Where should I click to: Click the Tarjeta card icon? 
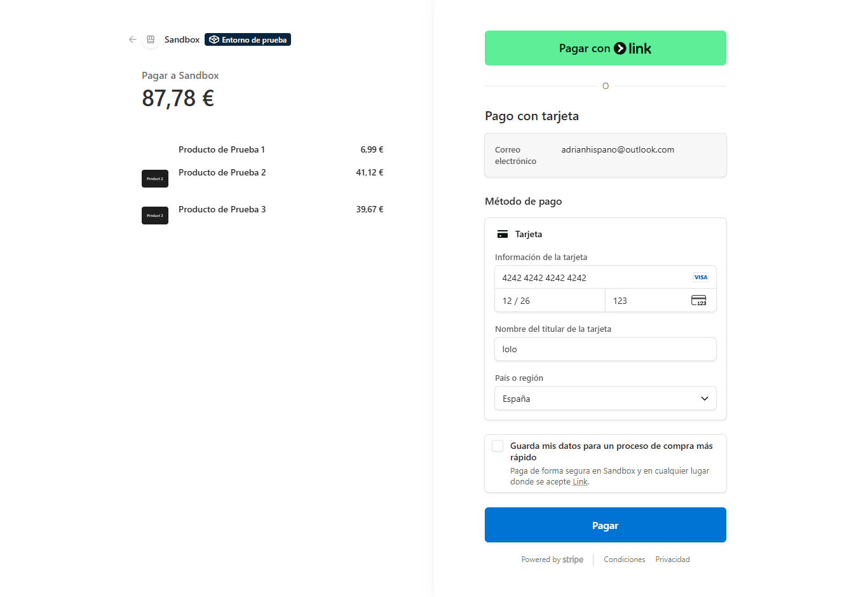(x=503, y=234)
